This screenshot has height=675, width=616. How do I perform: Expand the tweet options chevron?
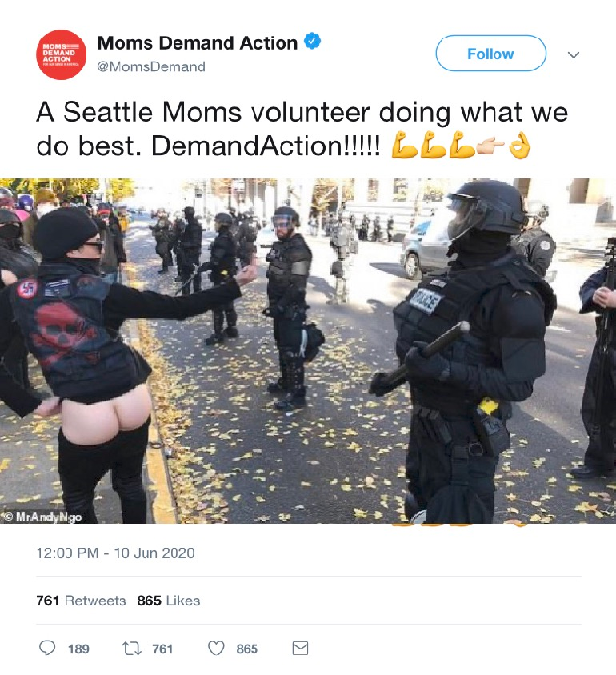point(573,54)
